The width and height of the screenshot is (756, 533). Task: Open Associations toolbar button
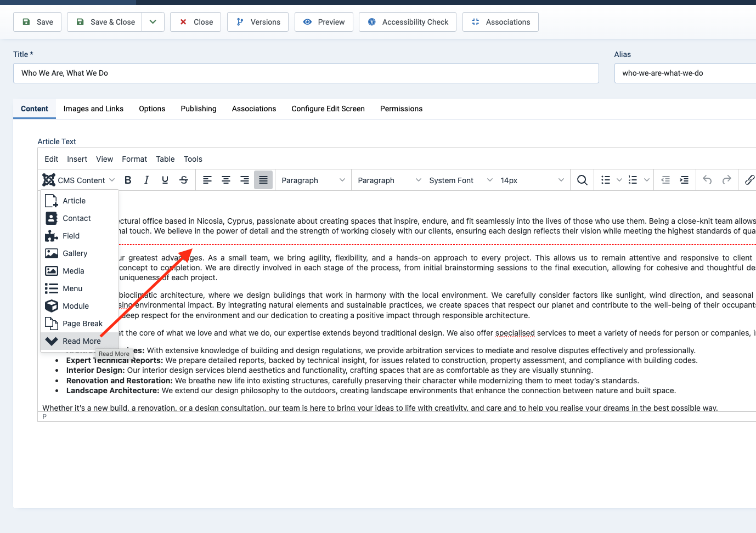click(500, 22)
